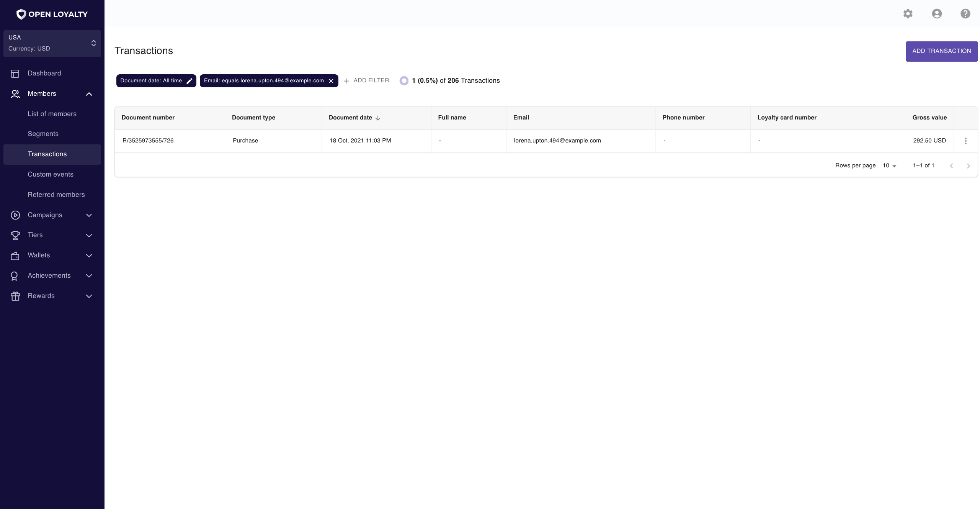This screenshot has height=509, width=980.
Task: Open the settings gear icon
Action: coord(908,14)
